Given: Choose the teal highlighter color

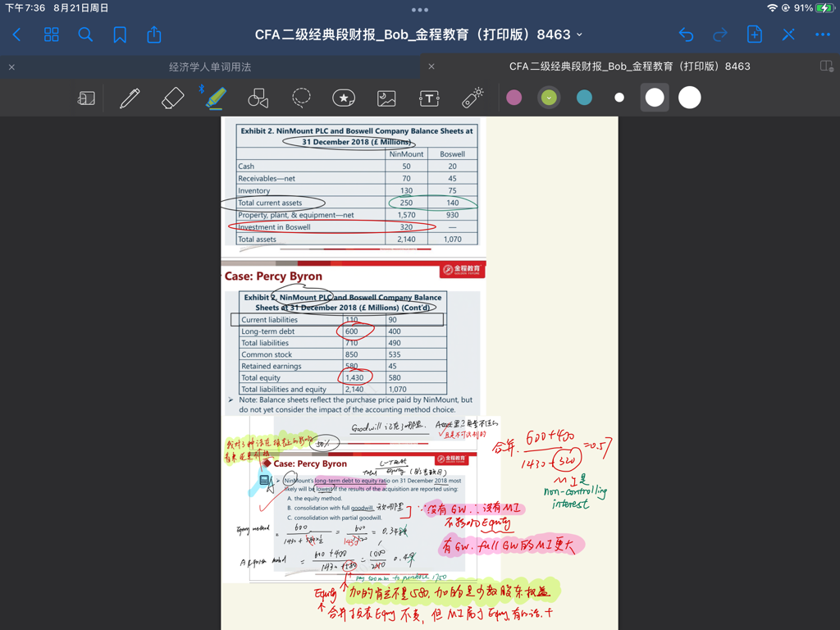Looking at the screenshot, I should tap(584, 98).
